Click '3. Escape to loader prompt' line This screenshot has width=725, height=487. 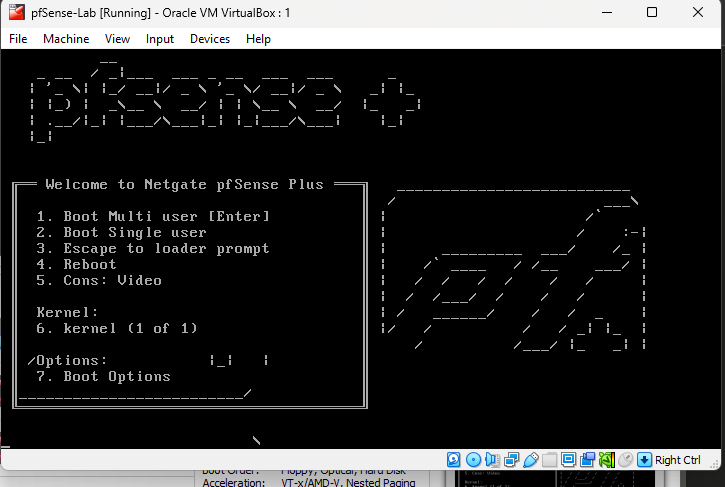153,248
